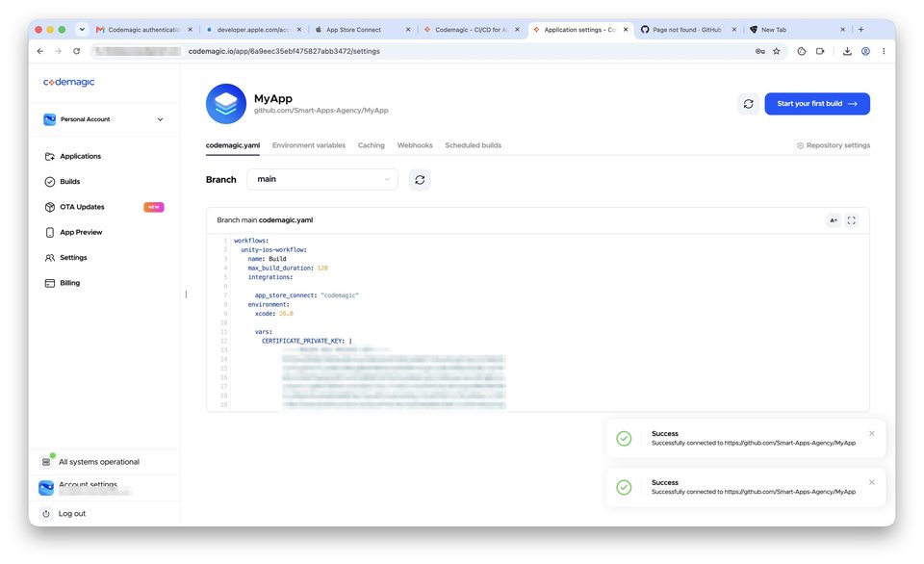924x564 pixels.
Task: Open the Branch main dropdown
Action: 322,179
